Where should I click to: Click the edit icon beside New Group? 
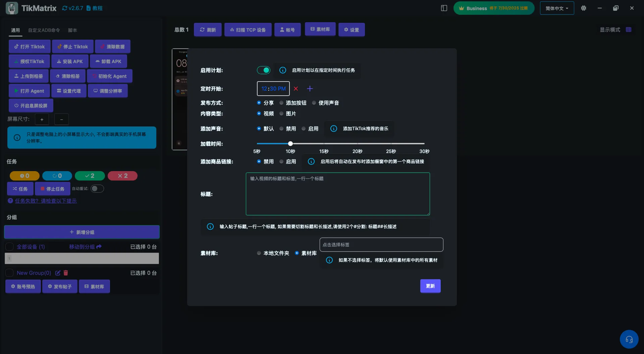click(58, 273)
